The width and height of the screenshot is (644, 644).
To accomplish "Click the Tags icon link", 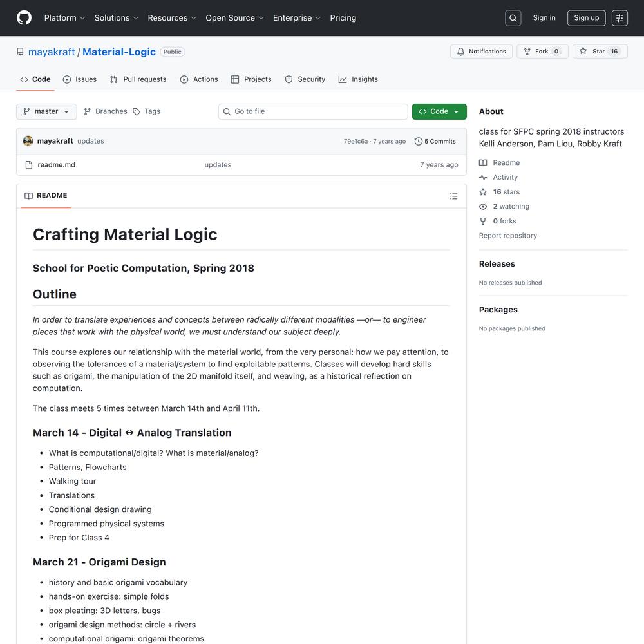I will pyautogui.click(x=137, y=112).
